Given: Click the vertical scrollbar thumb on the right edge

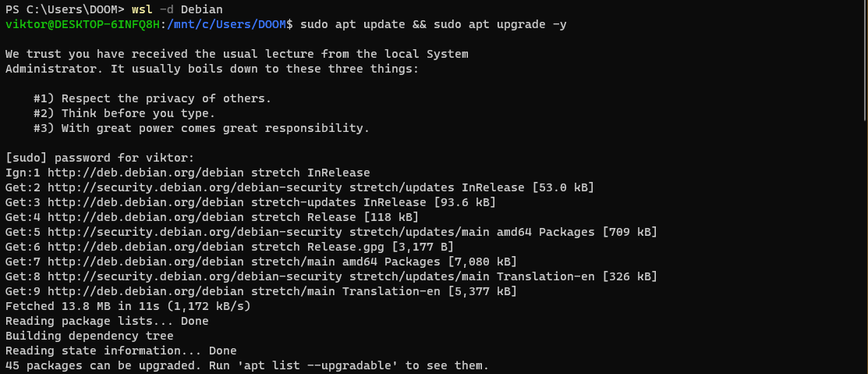Looking at the screenshot, I should [865, 60].
